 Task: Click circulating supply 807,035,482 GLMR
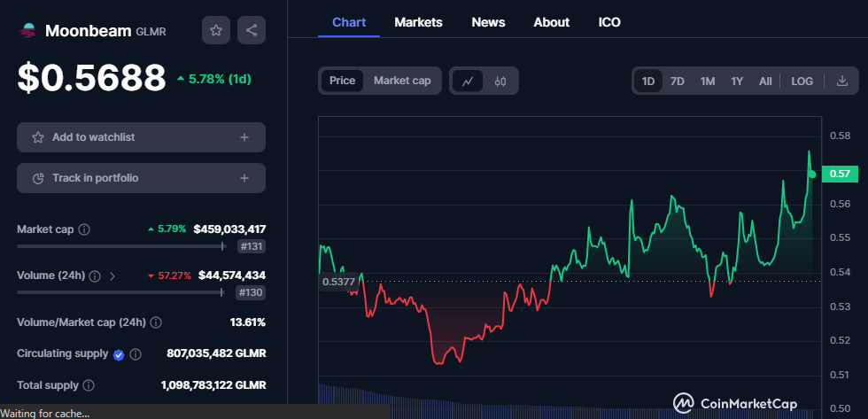pos(216,353)
